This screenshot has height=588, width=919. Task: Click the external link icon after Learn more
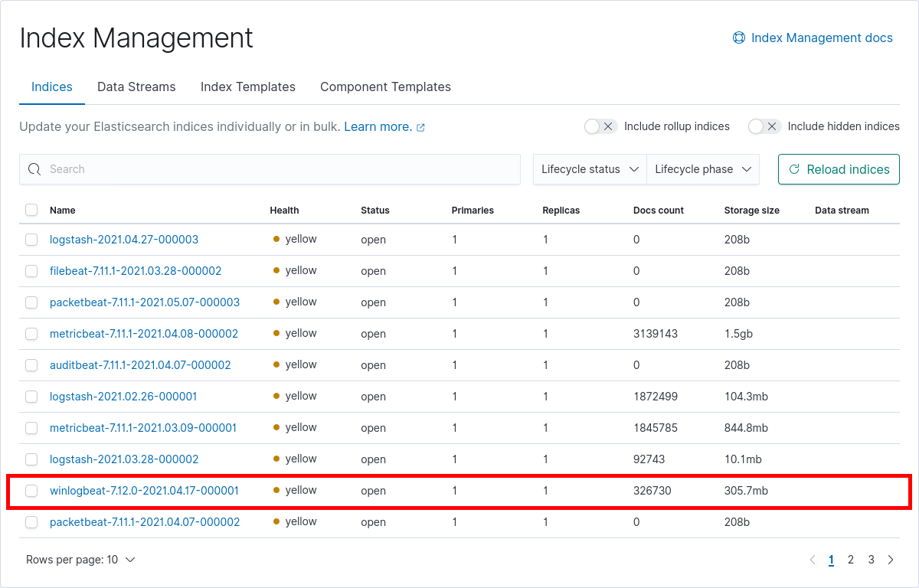click(420, 127)
